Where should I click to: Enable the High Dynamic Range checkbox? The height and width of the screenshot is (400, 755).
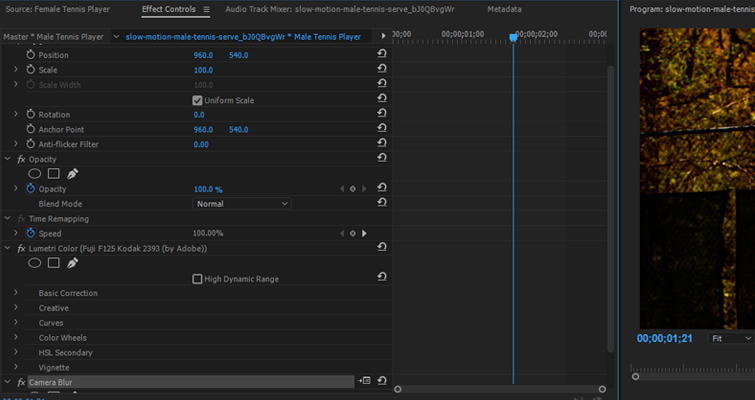(197, 279)
